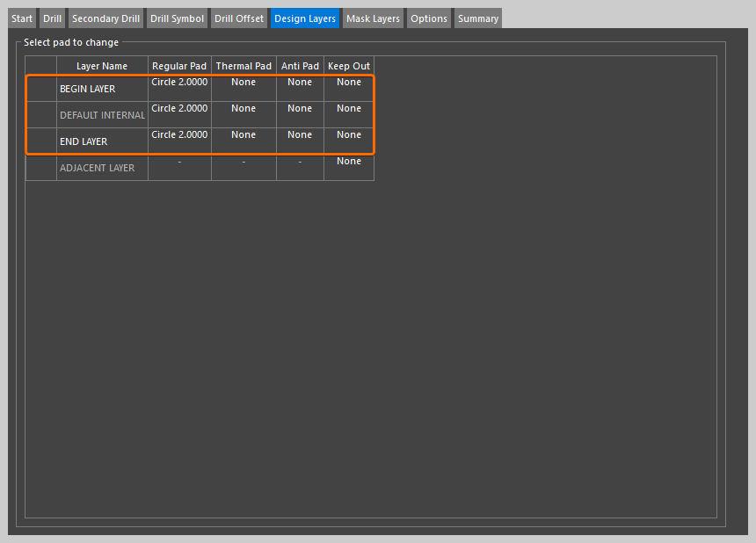Click the Design Layers tab

coord(305,18)
